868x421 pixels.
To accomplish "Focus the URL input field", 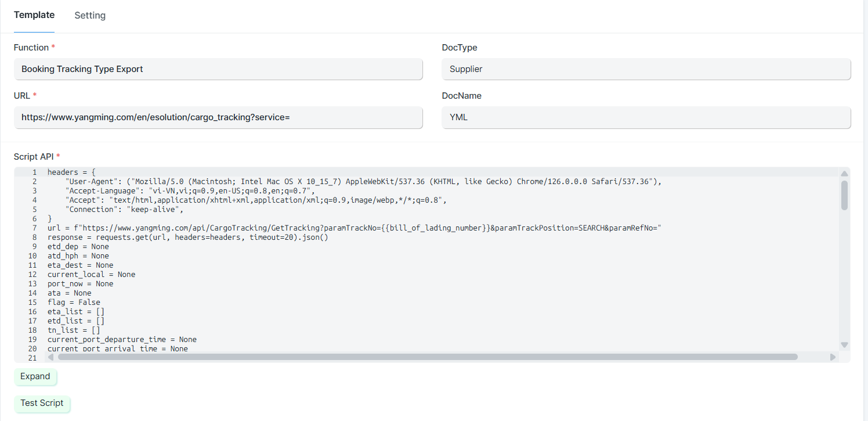I will pyautogui.click(x=218, y=117).
